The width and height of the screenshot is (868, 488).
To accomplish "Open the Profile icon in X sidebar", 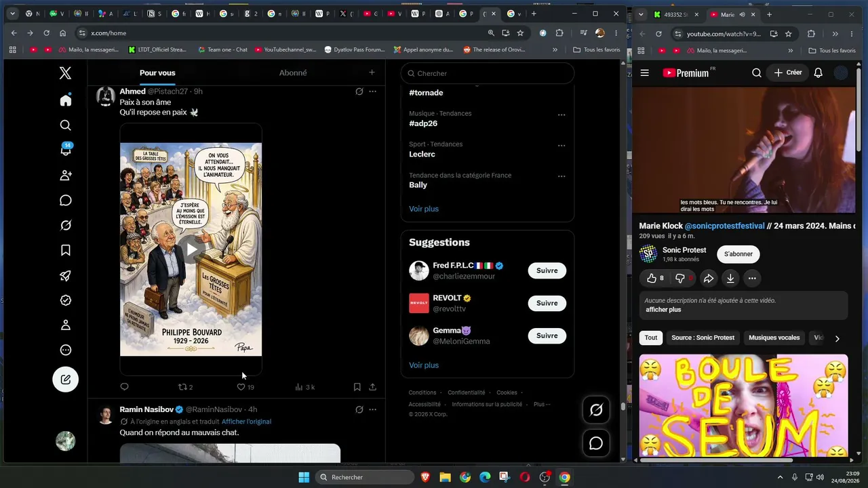I will tap(66, 325).
